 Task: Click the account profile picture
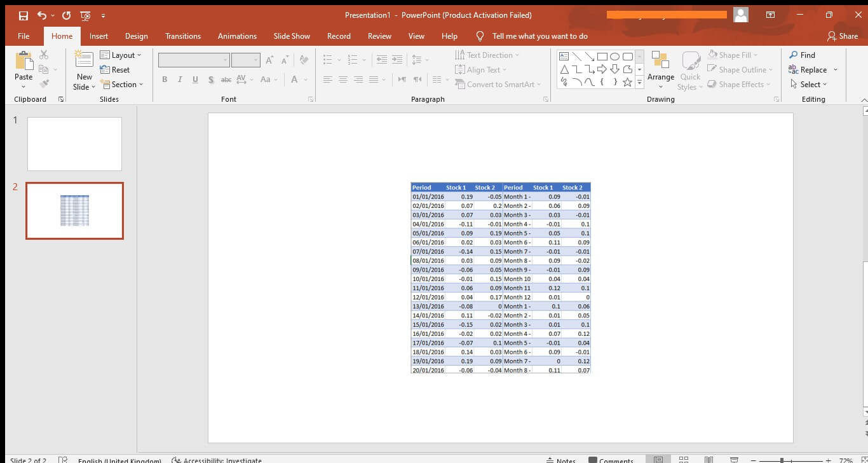click(741, 15)
